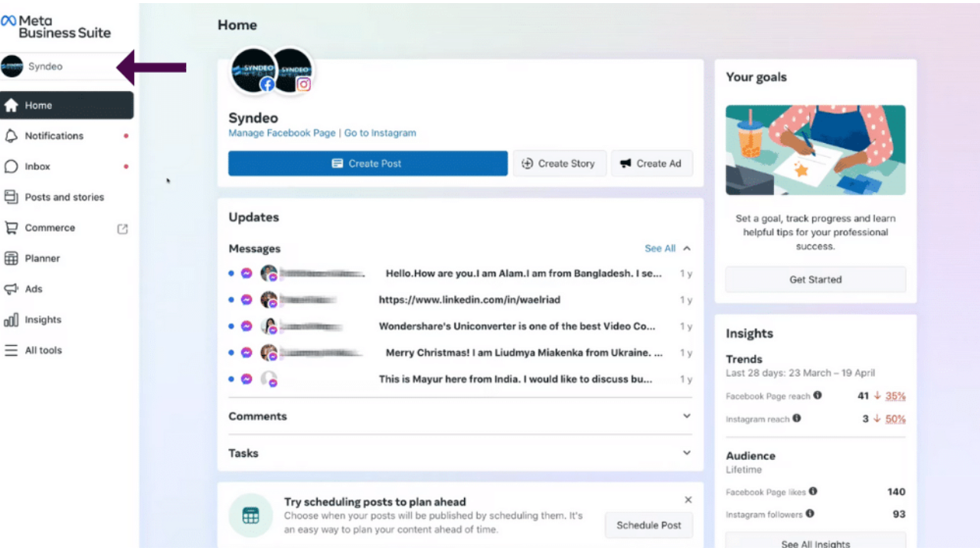This screenshot has height=551, width=980.
Task: Click the Create Ad button
Action: click(652, 163)
